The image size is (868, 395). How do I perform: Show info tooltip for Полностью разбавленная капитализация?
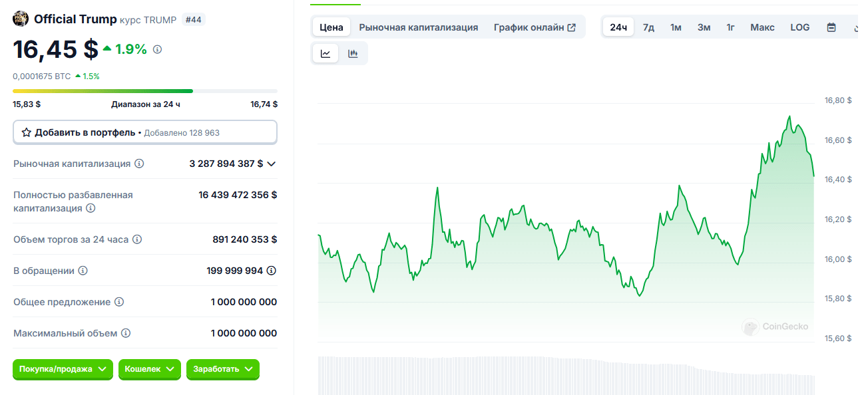coord(91,208)
